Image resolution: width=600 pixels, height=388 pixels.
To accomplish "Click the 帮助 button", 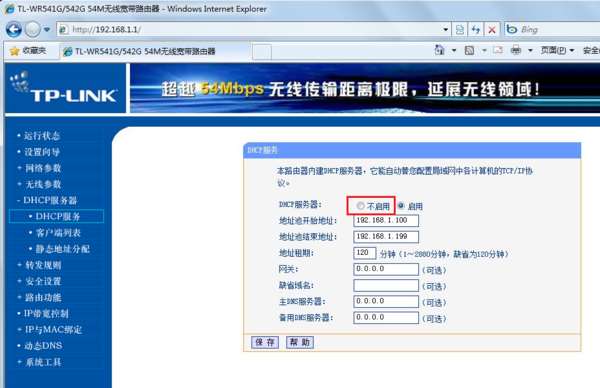I will [300, 342].
